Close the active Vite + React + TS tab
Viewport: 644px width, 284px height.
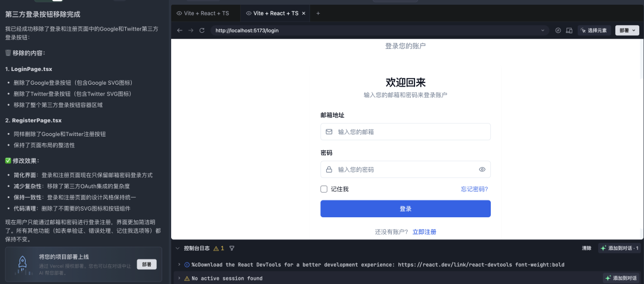(x=304, y=13)
